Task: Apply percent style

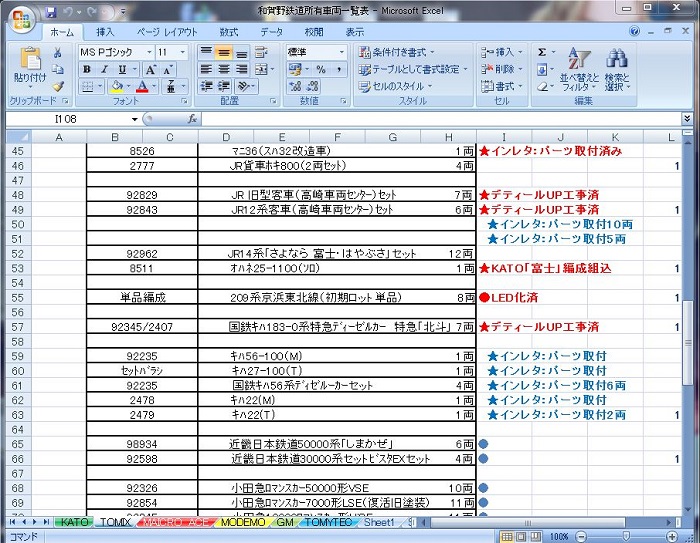Action: (321, 69)
